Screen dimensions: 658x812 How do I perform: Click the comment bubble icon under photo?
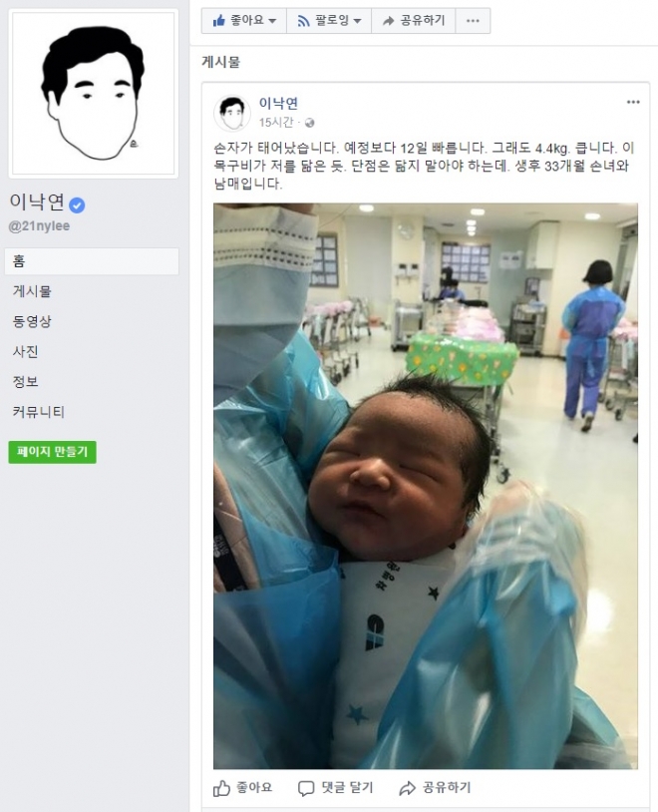coord(306,788)
